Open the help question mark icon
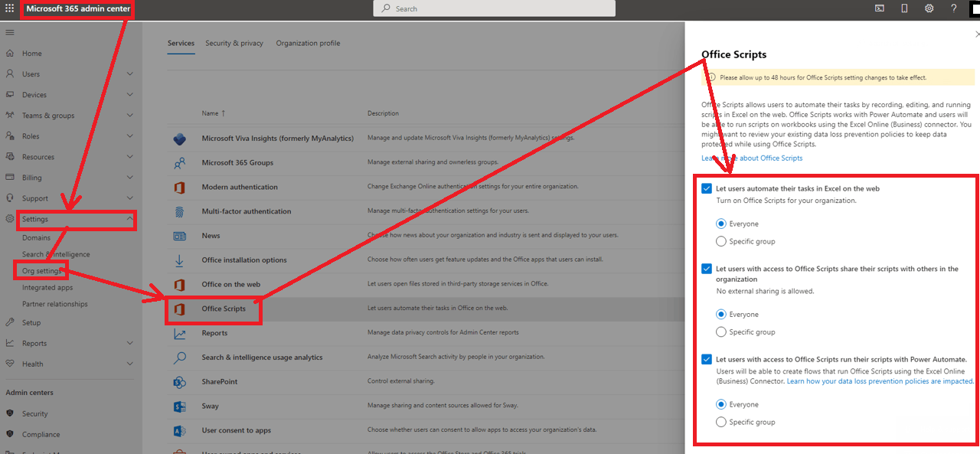Viewport: 980px width, 454px height. 954,8
